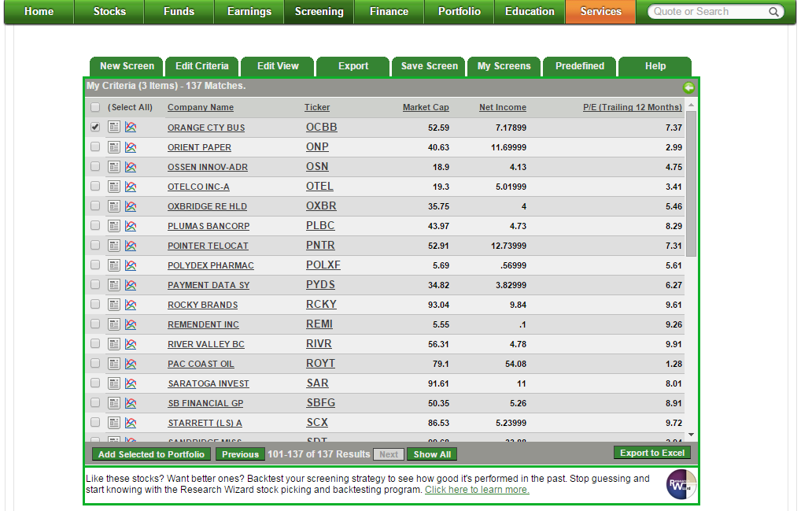This screenshot has height=511, width=812.
Task: Open the My Screens tab
Action: (504, 66)
